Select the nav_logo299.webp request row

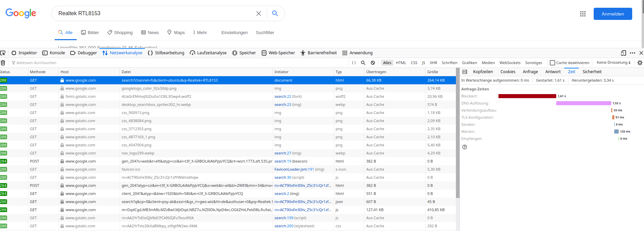tap(228, 153)
